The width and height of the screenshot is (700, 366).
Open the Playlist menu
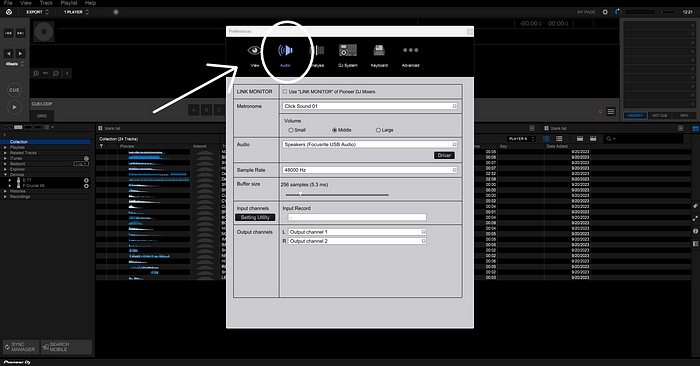(x=69, y=3)
